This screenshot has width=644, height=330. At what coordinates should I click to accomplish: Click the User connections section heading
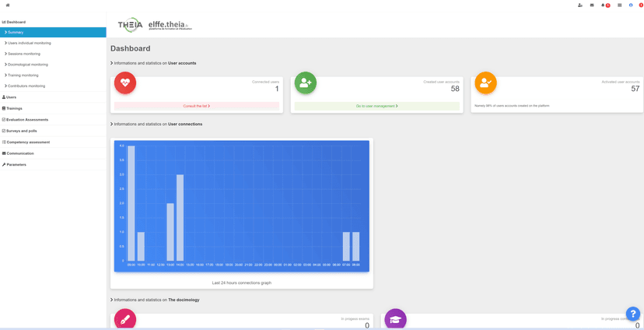click(156, 124)
